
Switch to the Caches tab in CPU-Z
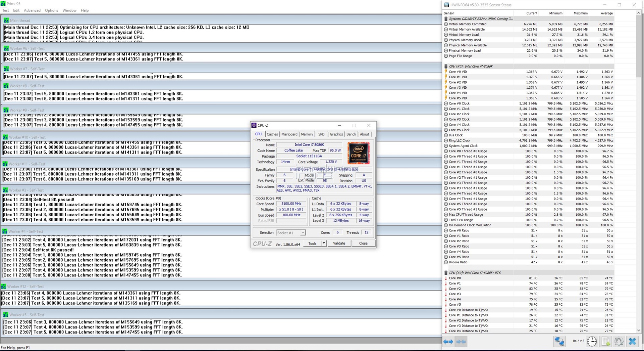tap(272, 134)
